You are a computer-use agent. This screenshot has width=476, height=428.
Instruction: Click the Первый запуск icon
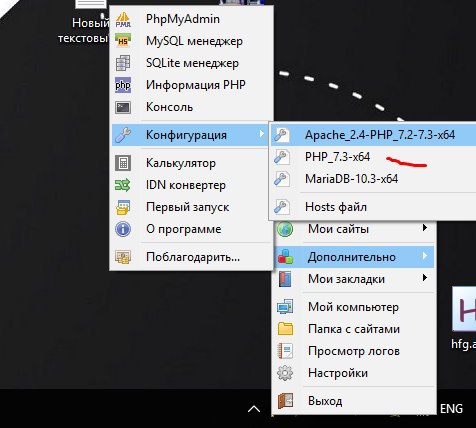click(x=123, y=207)
